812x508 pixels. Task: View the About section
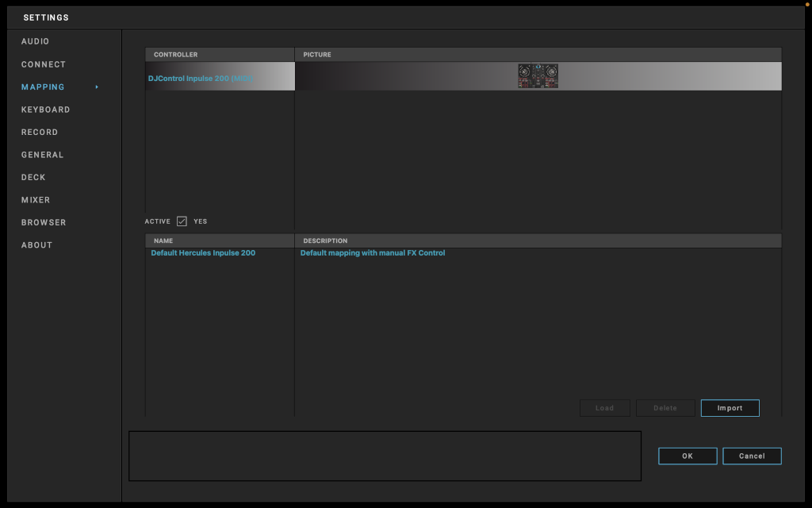[36, 245]
